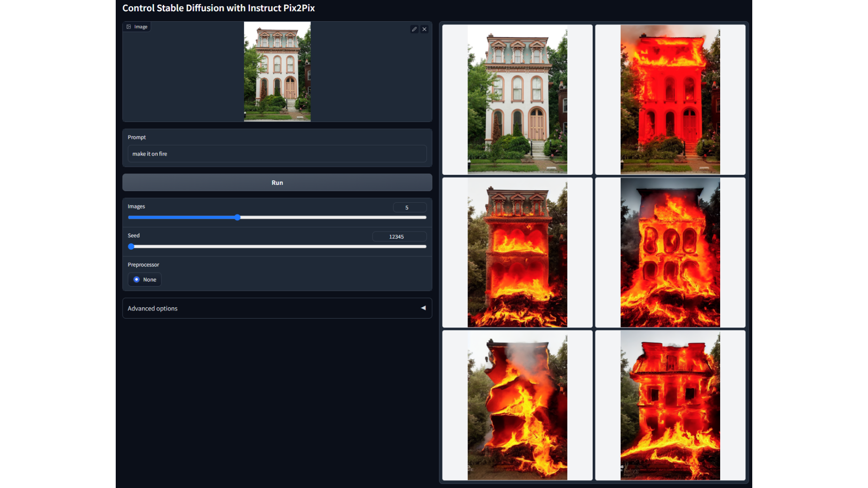
Task: Click the Preprocessor label text
Action: [143, 265]
